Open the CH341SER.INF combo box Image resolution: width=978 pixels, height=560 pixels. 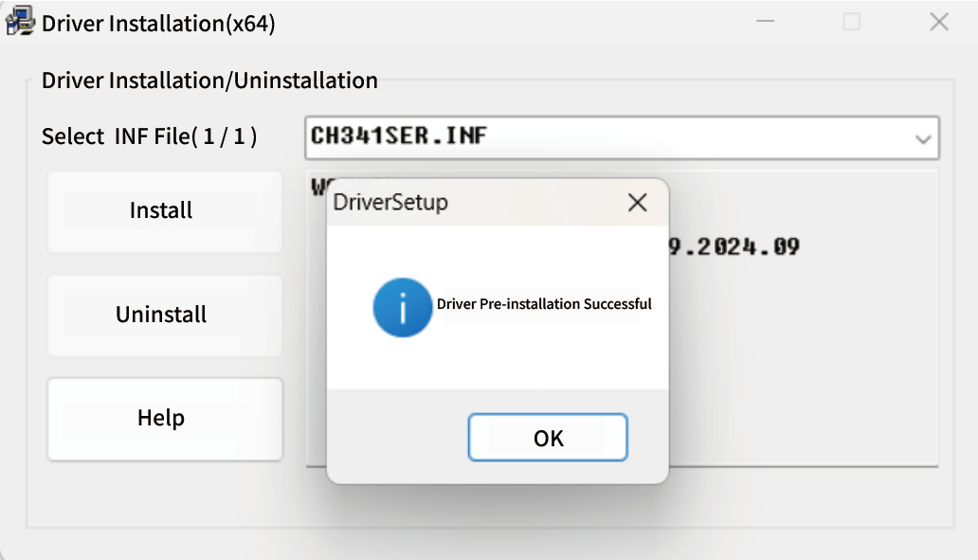tap(607, 137)
